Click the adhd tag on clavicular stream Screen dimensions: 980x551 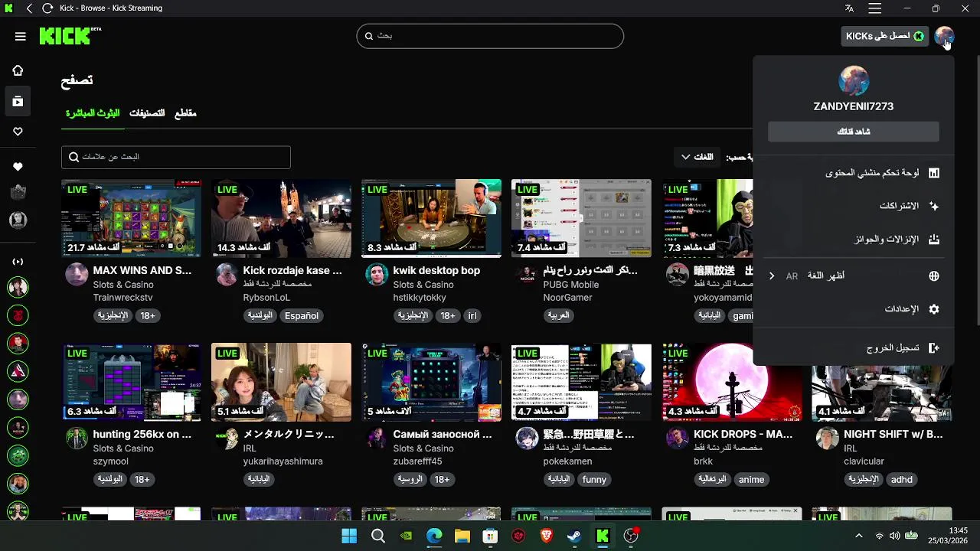point(902,480)
